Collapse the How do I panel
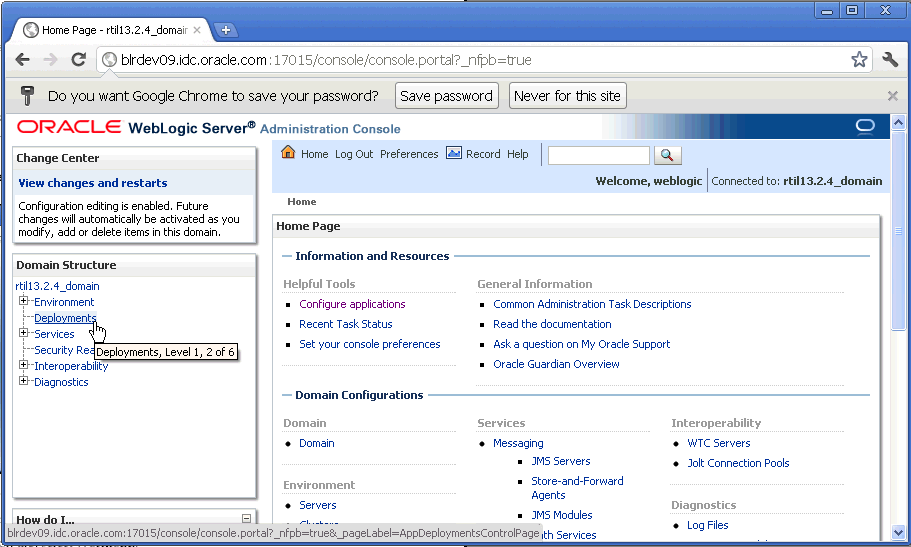 246,519
